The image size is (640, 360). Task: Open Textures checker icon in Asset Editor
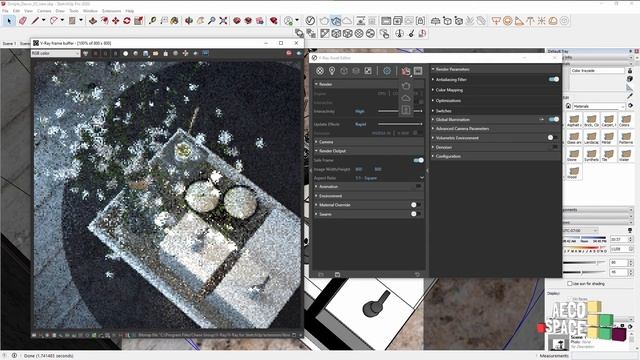pos(368,71)
